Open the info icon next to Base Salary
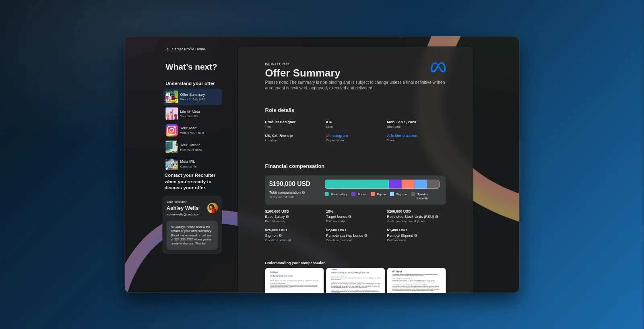The height and width of the screenshot is (329, 644). (x=287, y=217)
